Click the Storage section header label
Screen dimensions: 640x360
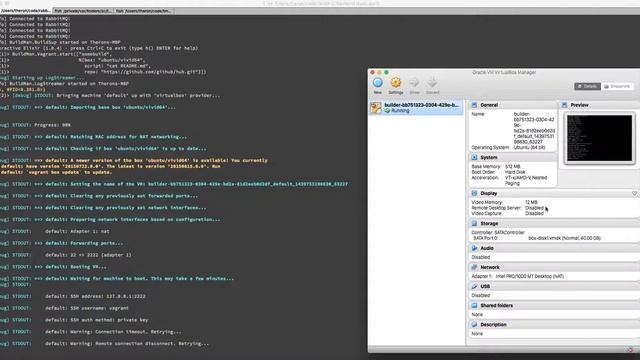489,224
